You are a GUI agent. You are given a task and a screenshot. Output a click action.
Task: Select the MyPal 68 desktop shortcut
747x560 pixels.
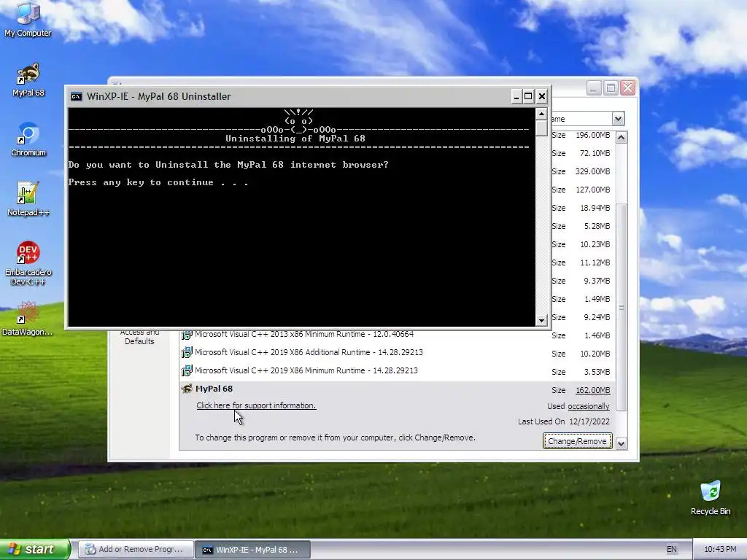coord(28,79)
